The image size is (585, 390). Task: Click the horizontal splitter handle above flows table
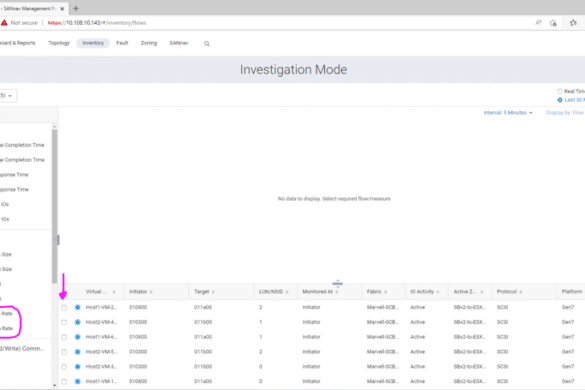pyautogui.click(x=338, y=284)
